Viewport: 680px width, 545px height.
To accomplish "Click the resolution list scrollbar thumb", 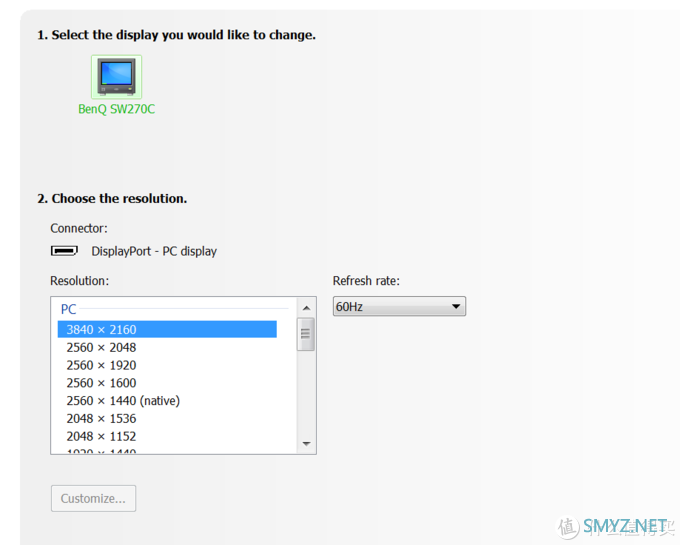I will click(306, 334).
